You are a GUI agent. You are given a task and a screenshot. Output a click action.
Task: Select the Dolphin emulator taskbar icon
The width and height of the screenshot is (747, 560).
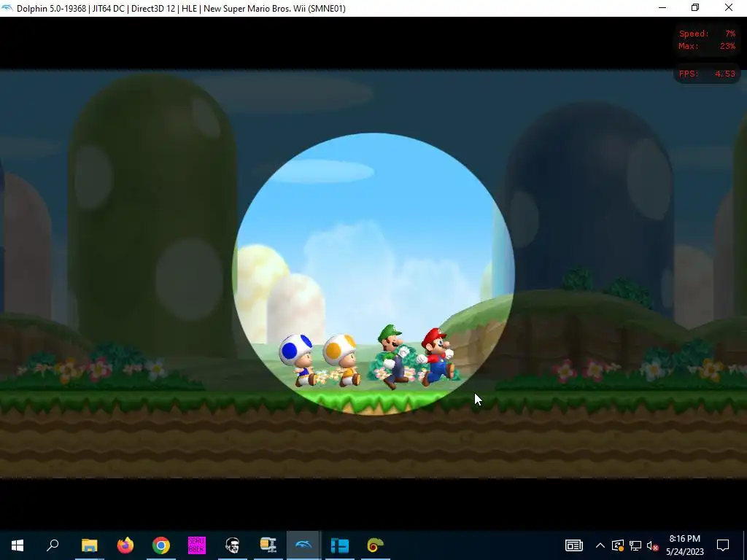point(304,545)
